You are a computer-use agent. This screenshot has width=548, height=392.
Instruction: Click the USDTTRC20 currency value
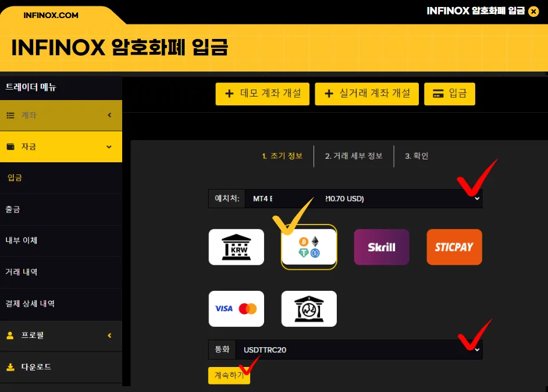coord(265,350)
